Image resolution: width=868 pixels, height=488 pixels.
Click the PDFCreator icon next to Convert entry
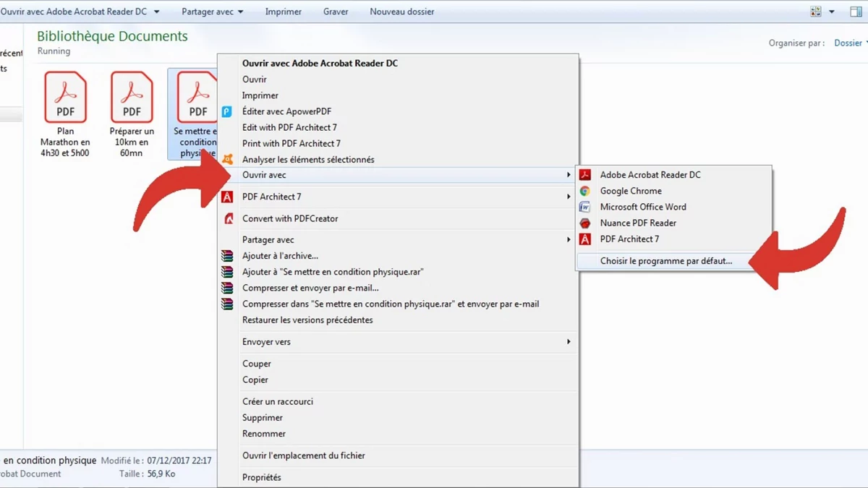(227, 218)
